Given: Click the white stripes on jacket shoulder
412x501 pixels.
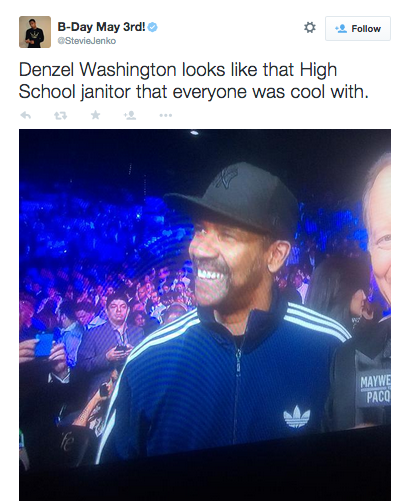Looking at the screenshot, I should (317, 321).
